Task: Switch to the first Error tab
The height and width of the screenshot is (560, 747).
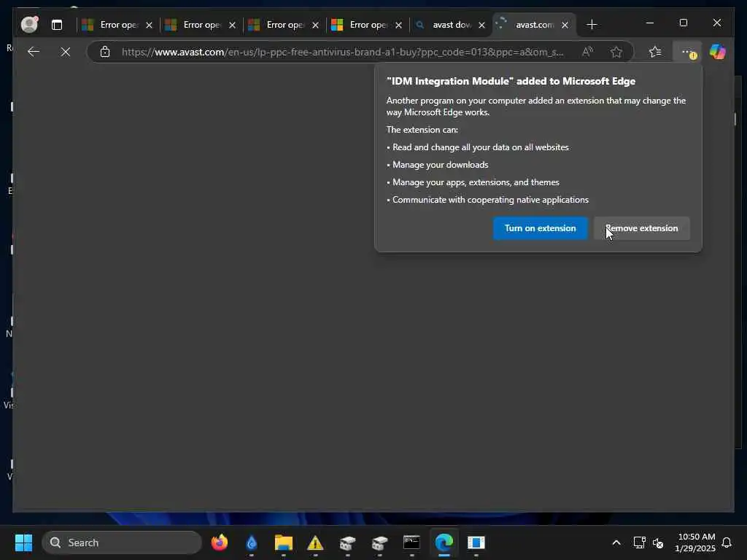Action: click(x=118, y=25)
